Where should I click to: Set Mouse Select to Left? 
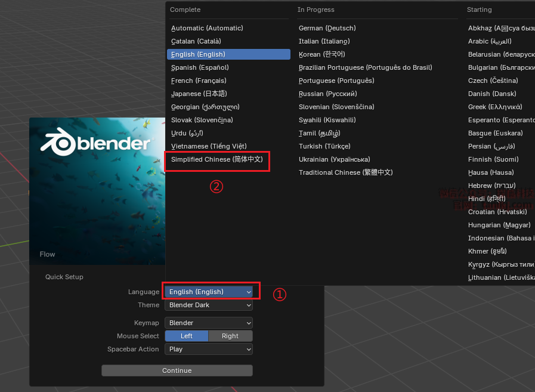click(x=187, y=336)
